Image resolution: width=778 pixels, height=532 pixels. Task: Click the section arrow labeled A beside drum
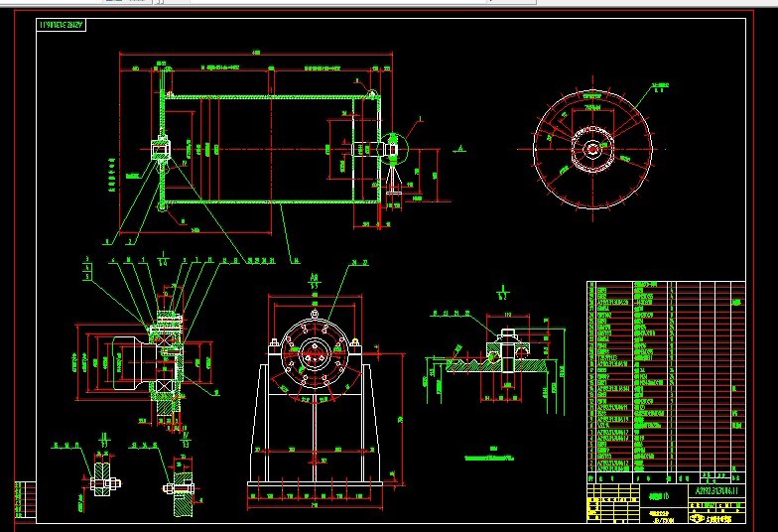[x=460, y=148]
